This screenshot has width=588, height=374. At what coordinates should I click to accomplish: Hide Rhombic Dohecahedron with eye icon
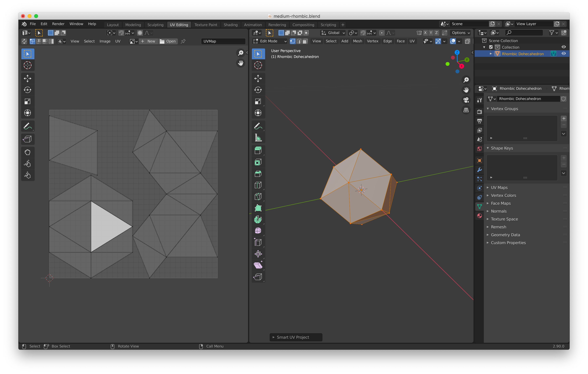(564, 54)
